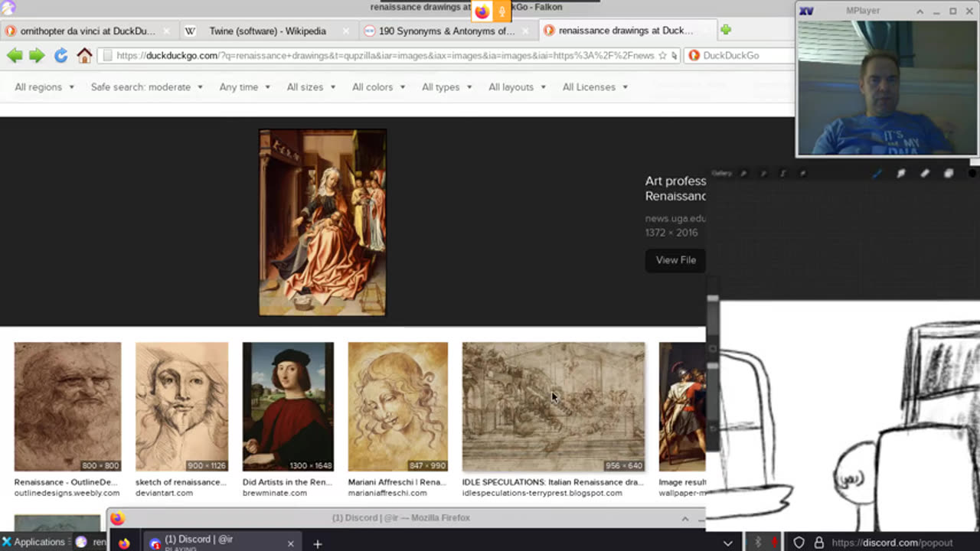Open the brewminate.com source link
Screen dimensions: 980x551
pos(275,494)
